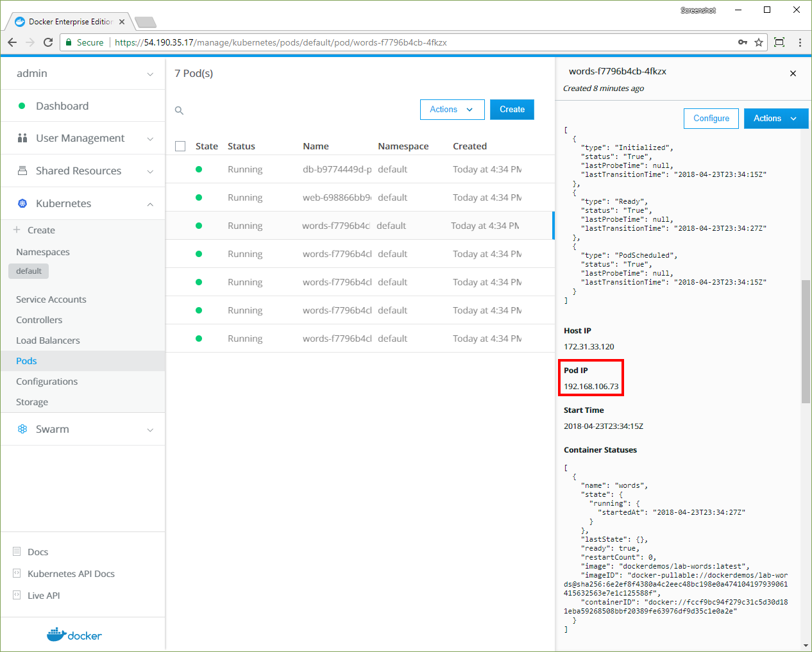
Task: Open the blue Actions dropdown in detail panel
Action: 775,119
